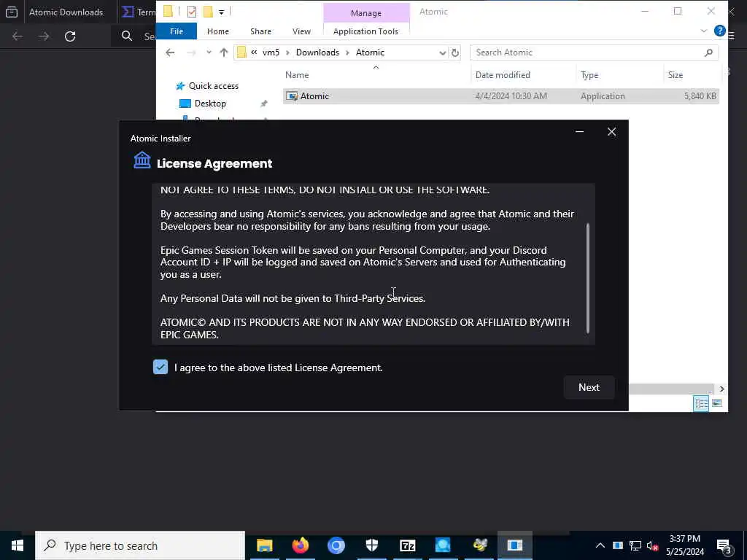This screenshot has width=747, height=560.
Task: Click the vm5 breadcrumb in address bar
Action: pos(271,52)
